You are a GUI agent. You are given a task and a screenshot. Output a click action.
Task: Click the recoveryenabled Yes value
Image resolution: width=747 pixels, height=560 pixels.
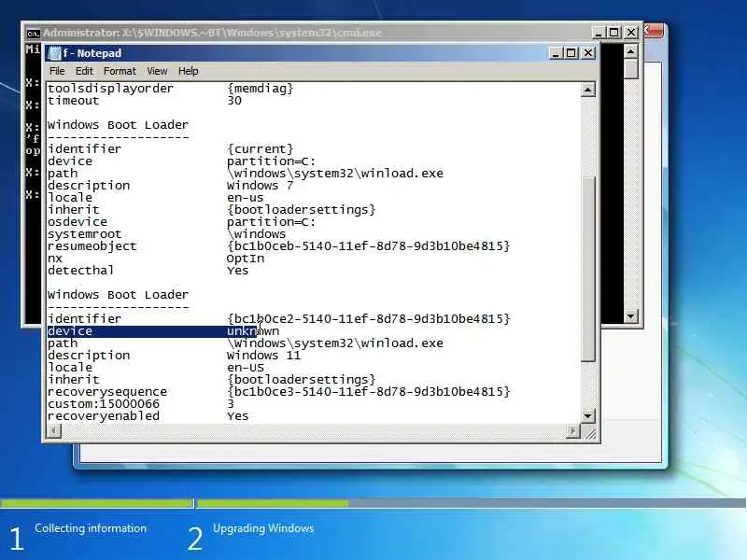pyautogui.click(x=237, y=415)
